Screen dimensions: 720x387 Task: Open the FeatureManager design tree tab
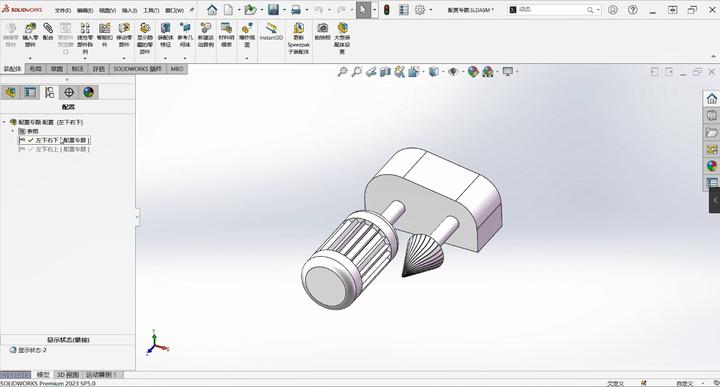(11, 92)
